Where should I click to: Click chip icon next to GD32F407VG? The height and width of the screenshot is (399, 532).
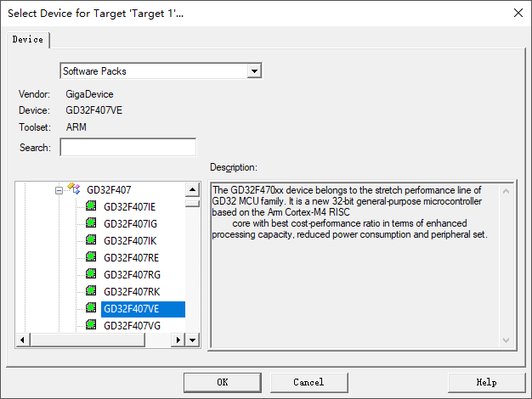(x=91, y=324)
